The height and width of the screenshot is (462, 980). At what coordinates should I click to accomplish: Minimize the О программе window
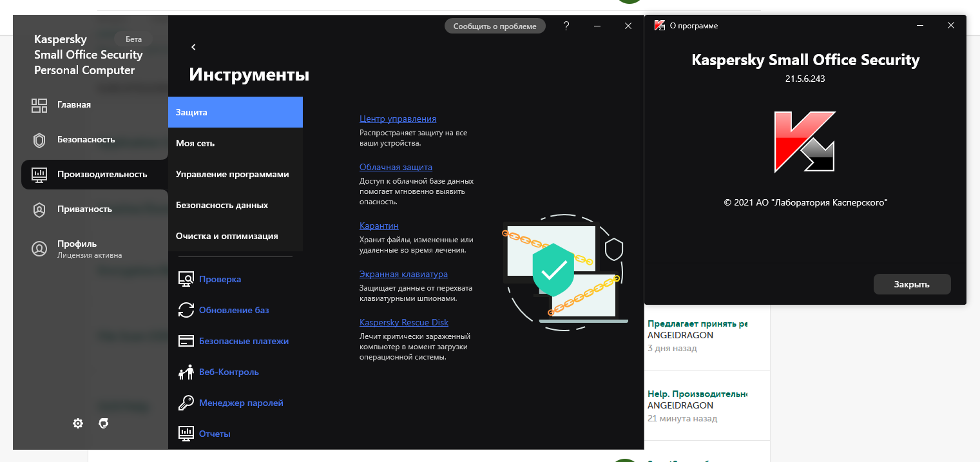pos(920,26)
